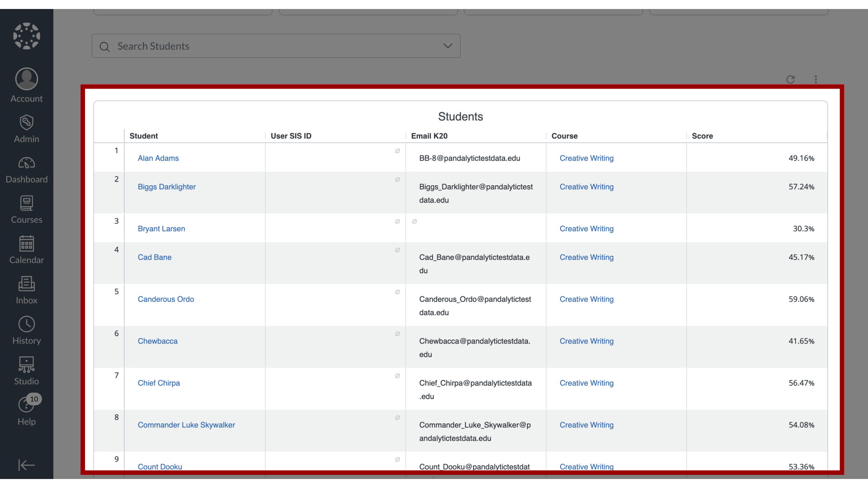The image size is (868, 488).
Task: Open Biggs Darklighter student profile
Action: pyautogui.click(x=166, y=187)
